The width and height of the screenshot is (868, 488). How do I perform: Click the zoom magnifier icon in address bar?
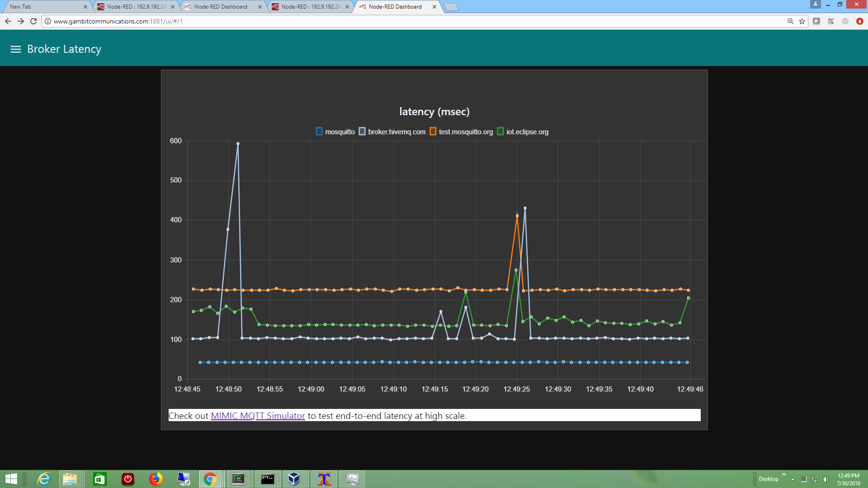pos(791,21)
